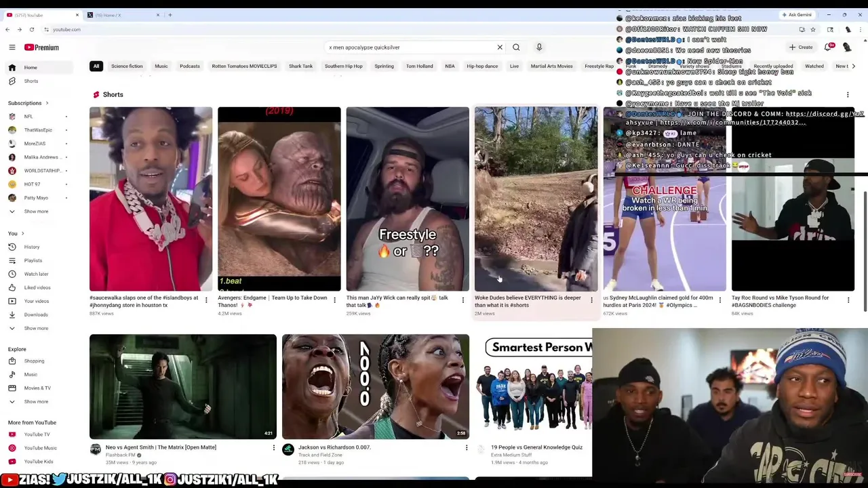
Task: Go forward with browser forward arrow
Action: (x=19, y=30)
